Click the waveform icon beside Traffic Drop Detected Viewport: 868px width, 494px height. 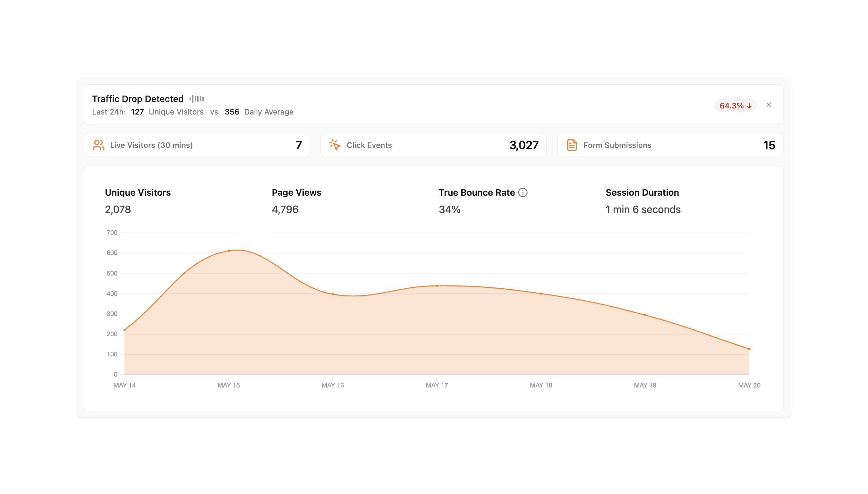[197, 99]
